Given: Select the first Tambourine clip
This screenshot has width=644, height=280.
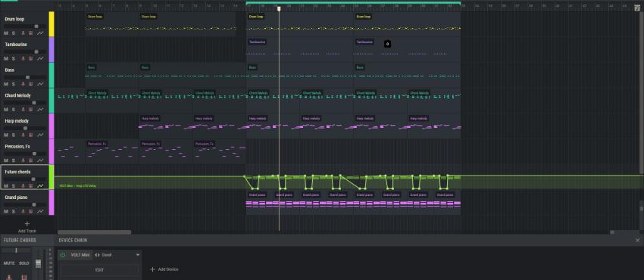Looking at the screenshot, I should [x=300, y=50].
